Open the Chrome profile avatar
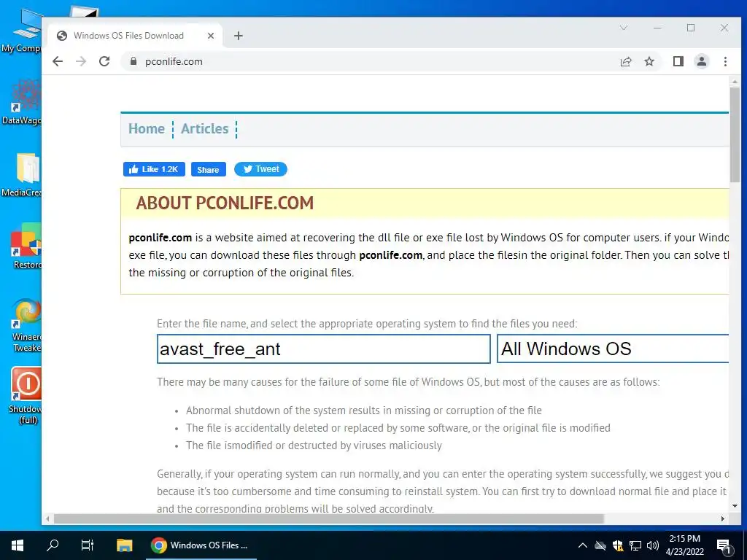The width and height of the screenshot is (747, 560). (x=701, y=61)
